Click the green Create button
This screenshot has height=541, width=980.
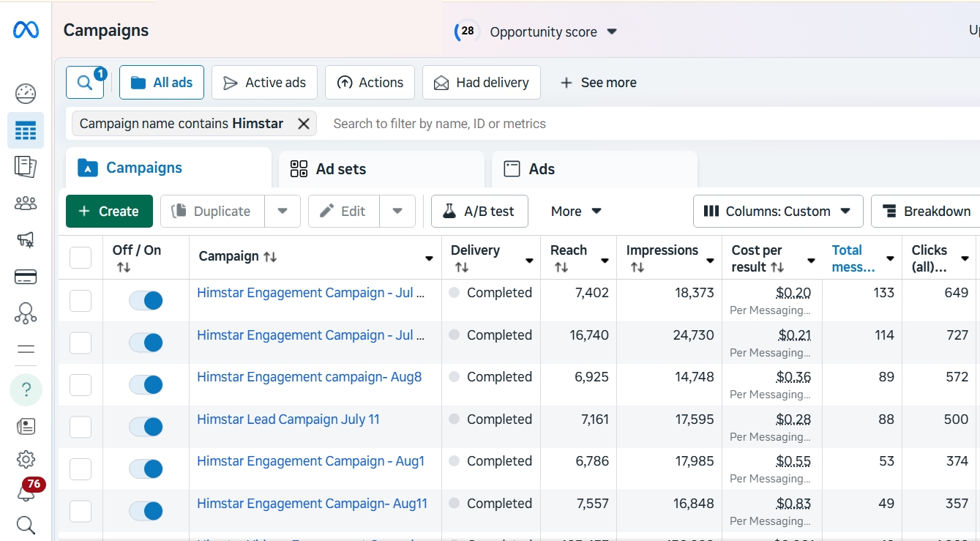click(x=109, y=212)
